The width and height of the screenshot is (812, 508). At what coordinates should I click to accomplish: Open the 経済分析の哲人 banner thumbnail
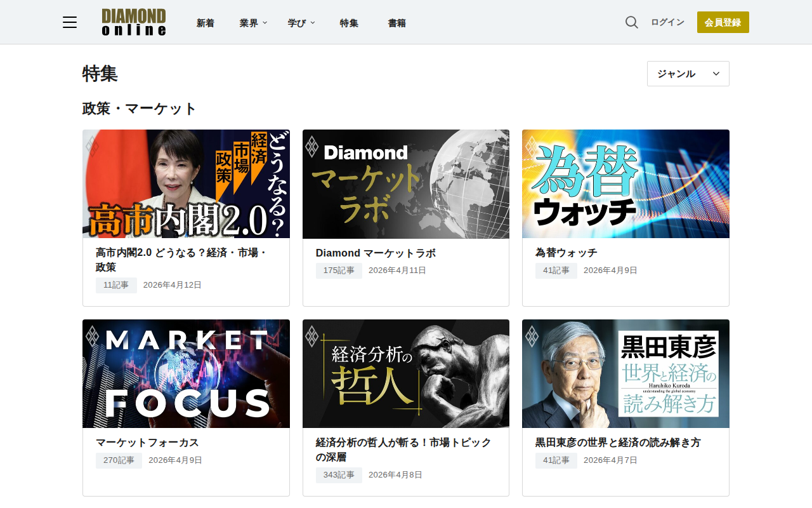pos(406,373)
